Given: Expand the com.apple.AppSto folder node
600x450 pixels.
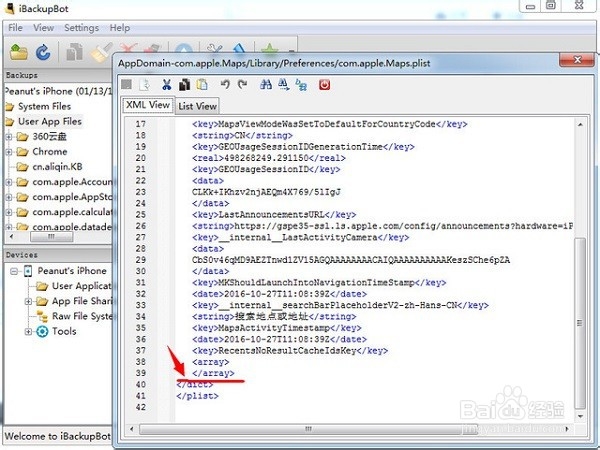Looking at the screenshot, I should (8, 197).
